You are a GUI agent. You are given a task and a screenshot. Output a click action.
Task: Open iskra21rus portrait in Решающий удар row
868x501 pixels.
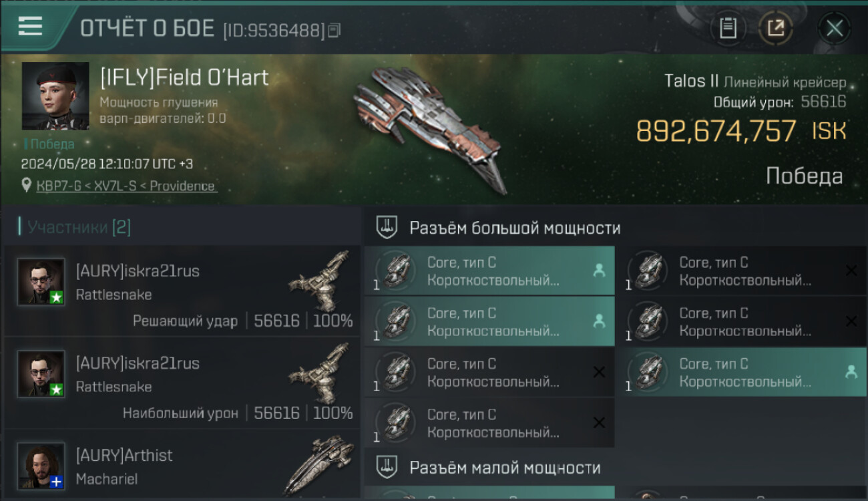(41, 282)
